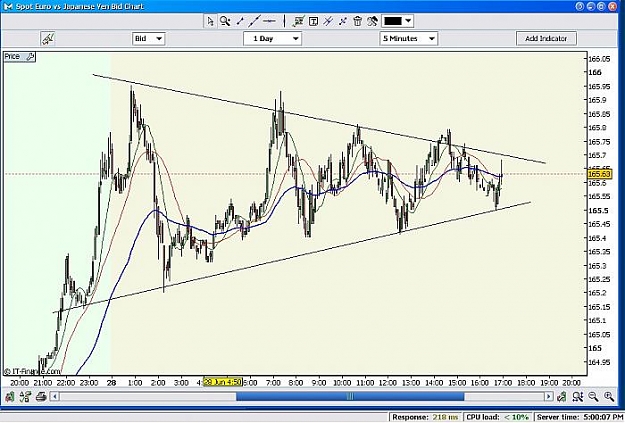Click the Price panel label
The image size is (625, 423).
click(x=12, y=57)
